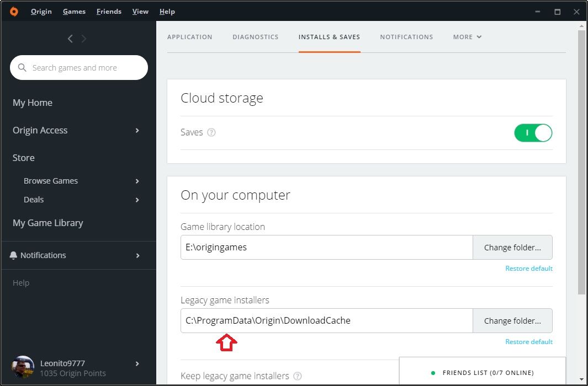Click the Search games and more field

[83, 68]
